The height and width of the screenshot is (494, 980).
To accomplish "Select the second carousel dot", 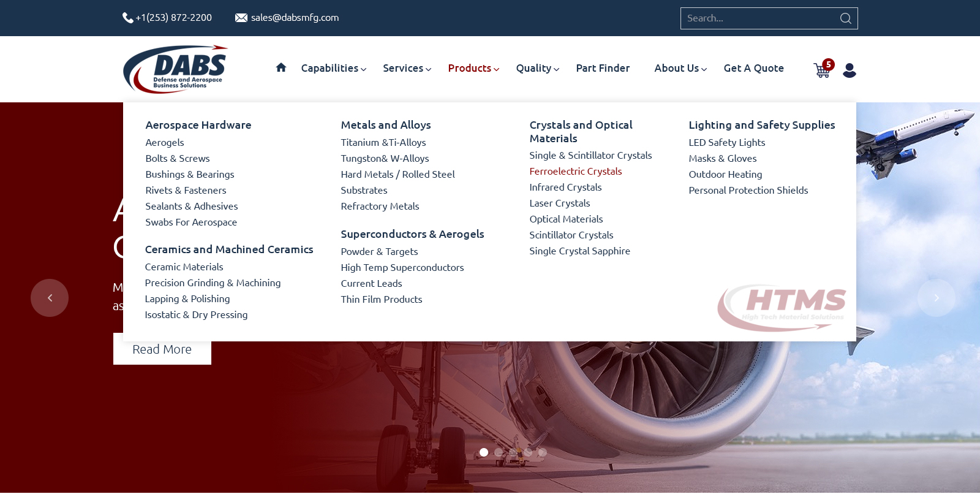I will 499,452.
